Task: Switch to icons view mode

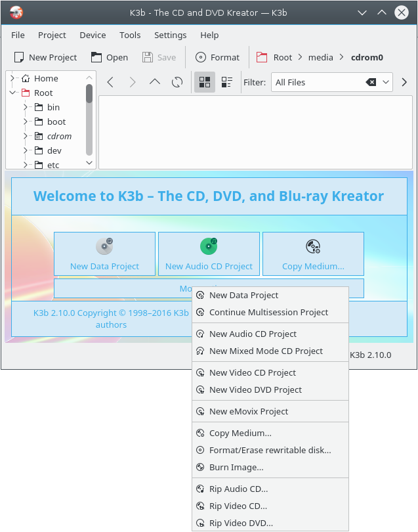Action: pos(205,82)
